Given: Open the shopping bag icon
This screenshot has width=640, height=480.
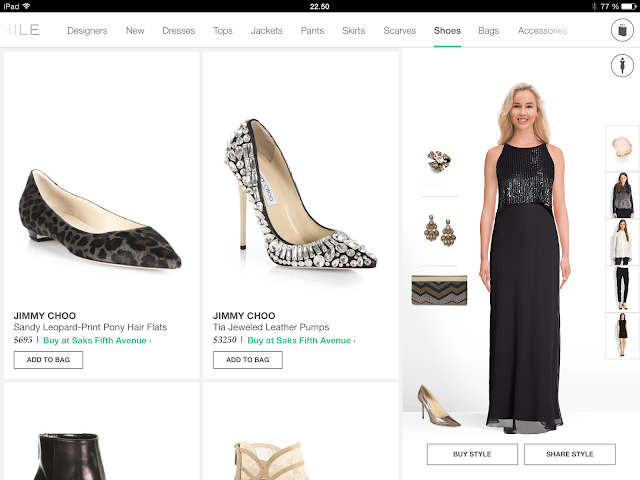Looking at the screenshot, I should 622,30.
